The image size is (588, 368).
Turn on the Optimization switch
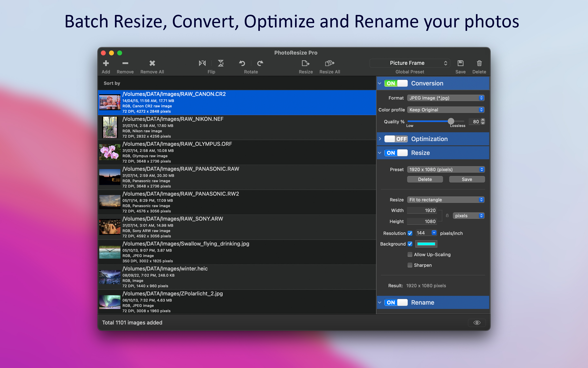(x=396, y=139)
